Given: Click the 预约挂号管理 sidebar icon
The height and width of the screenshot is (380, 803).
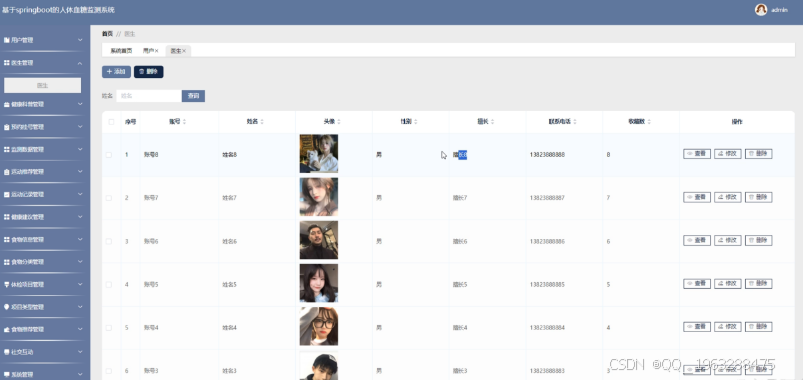Looking at the screenshot, I should (7, 126).
